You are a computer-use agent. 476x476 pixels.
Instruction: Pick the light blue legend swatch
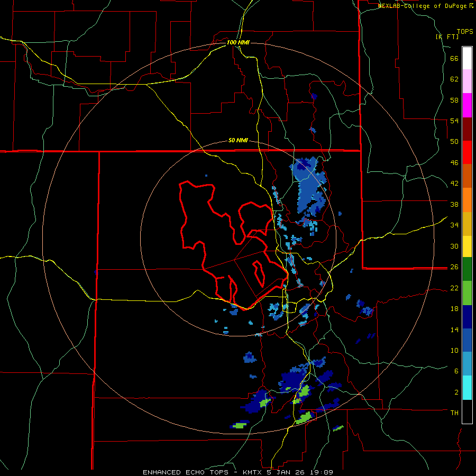[x=467, y=364]
